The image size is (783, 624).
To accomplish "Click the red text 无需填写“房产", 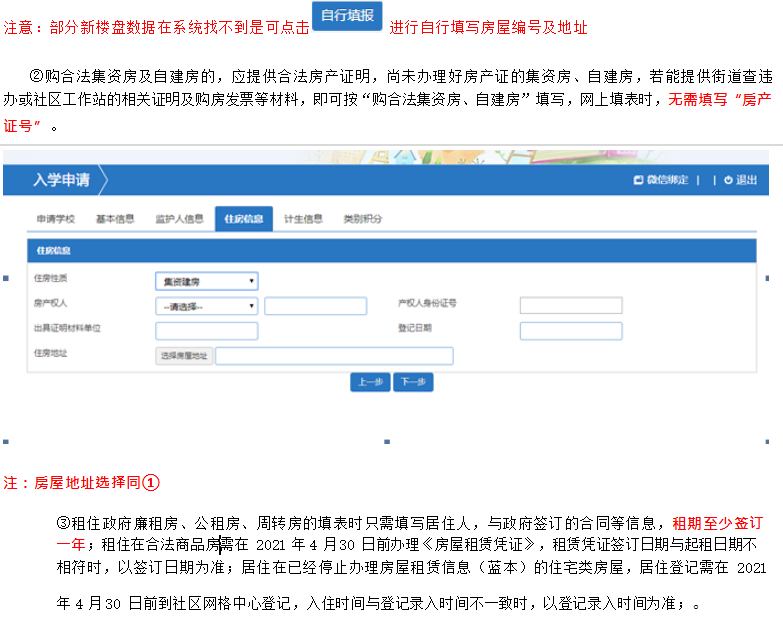I will pos(720,100).
